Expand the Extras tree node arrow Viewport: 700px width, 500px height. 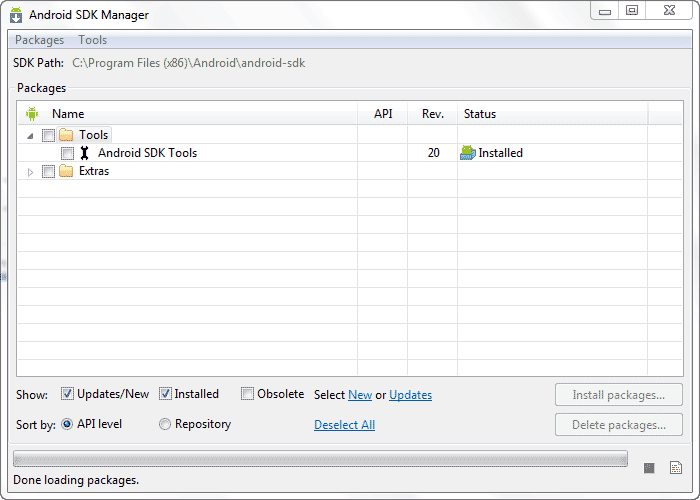30,172
